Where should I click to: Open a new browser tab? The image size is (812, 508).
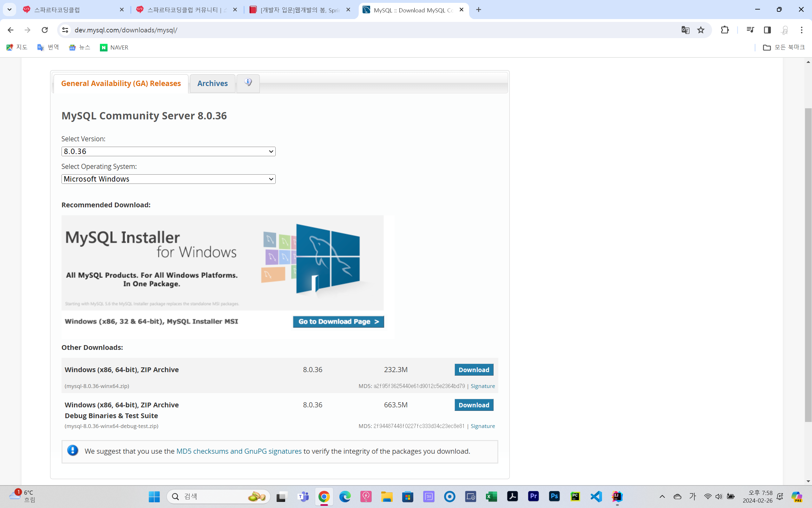tap(478, 10)
